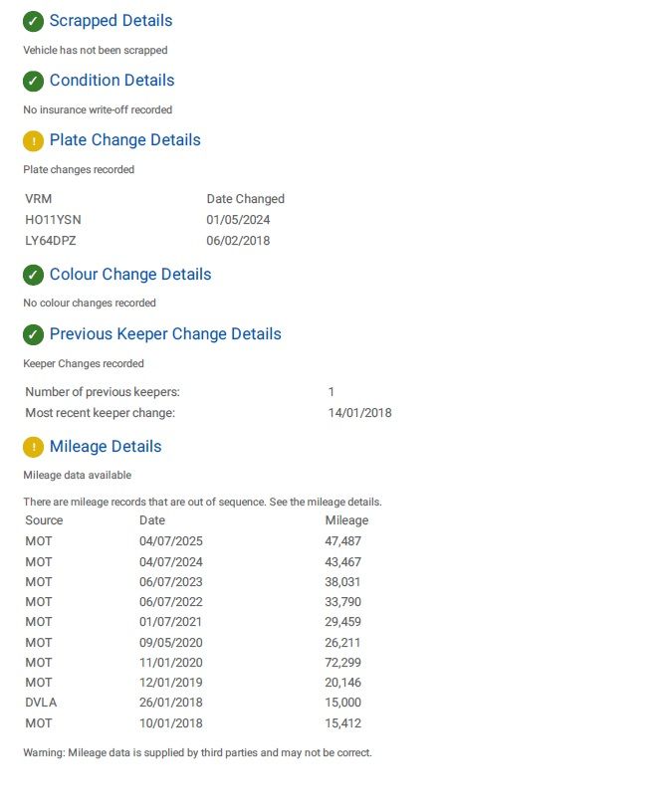Screen dimensions: 663x812
Task: Click the Plate Change Details heading
Action: (124, 140)
